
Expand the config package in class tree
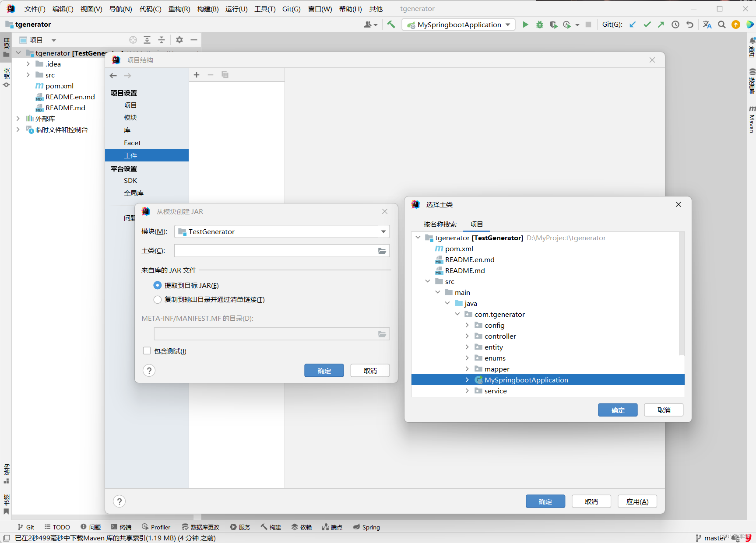tap(467, 325)
